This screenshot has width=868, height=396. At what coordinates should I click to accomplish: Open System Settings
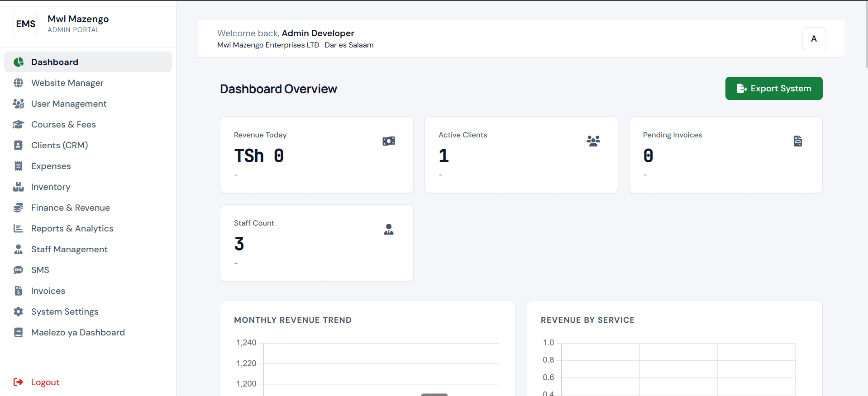point(88,311)
